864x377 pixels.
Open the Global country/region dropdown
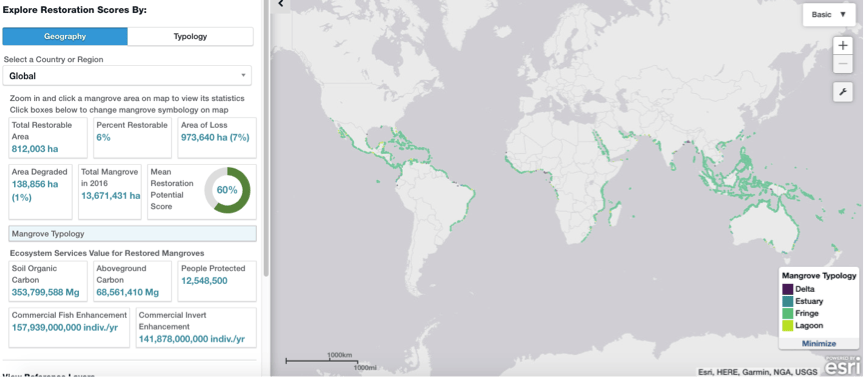tap(127, 76)
